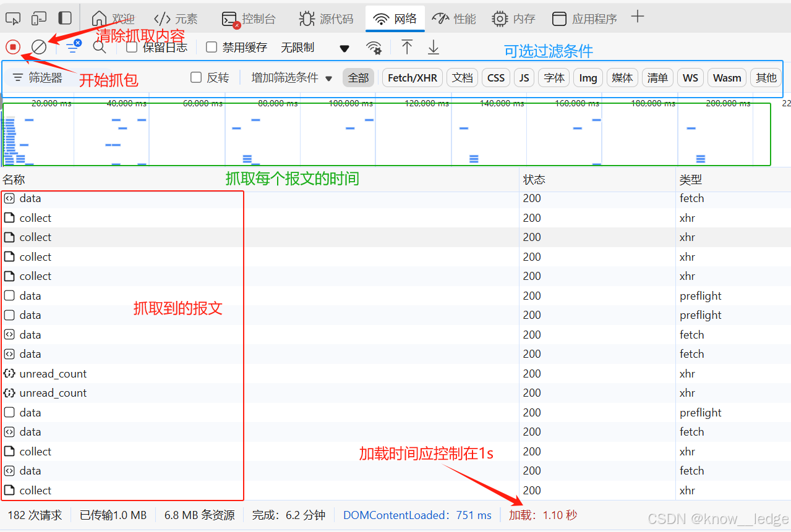Filter requests by 其他
791x532 pixels.
[x=766, y=78]
